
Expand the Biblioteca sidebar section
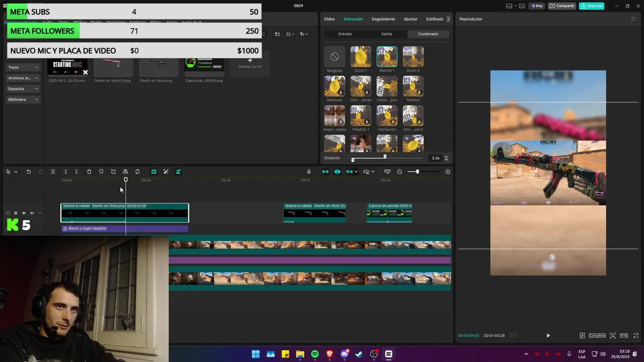(23, 100)
